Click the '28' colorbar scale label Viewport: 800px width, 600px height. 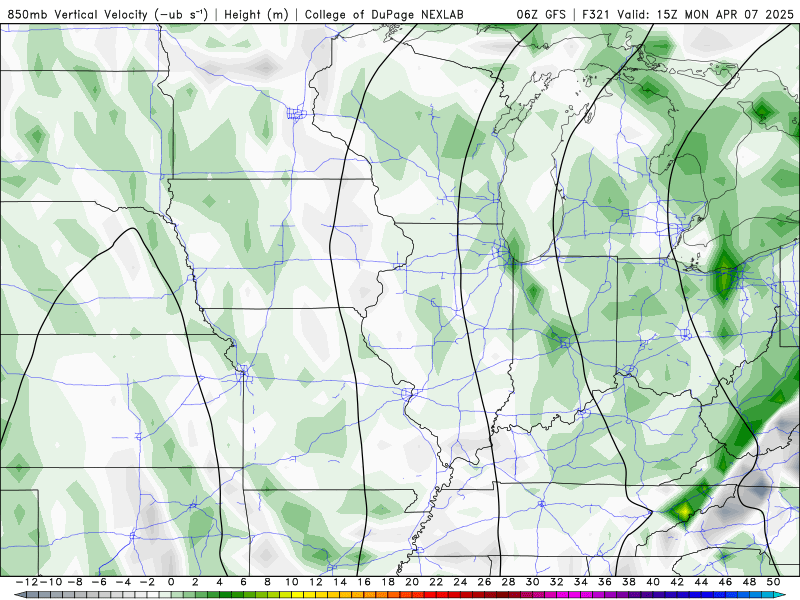(509, 582)
